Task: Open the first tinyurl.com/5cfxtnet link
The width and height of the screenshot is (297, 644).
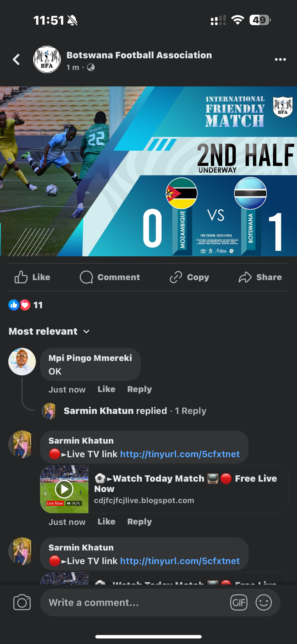Action: pos(180,454)
